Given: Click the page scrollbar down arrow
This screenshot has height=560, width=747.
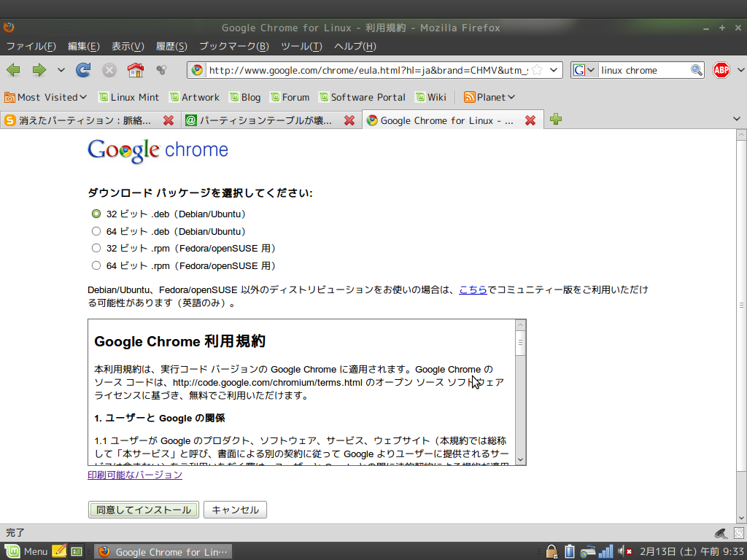Looking at the screenshot, I should coord(741,518).
